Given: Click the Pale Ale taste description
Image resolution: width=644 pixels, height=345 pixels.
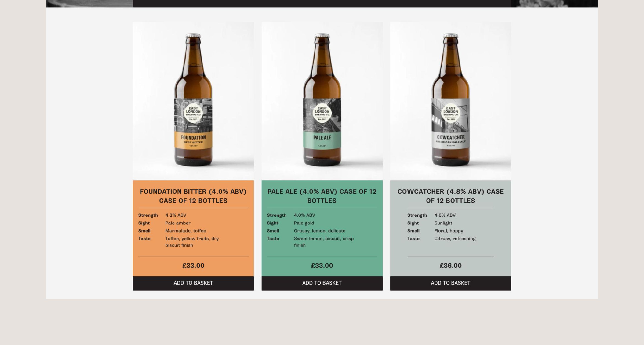Looking at the screenshot, I should pos(324,242).
